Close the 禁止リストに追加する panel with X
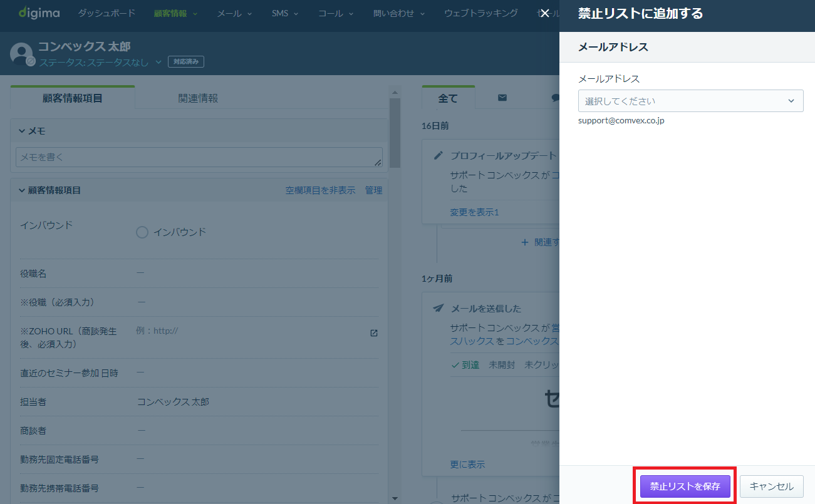The width and height of the screenshot is (815, 504). (x=545, y=13)
